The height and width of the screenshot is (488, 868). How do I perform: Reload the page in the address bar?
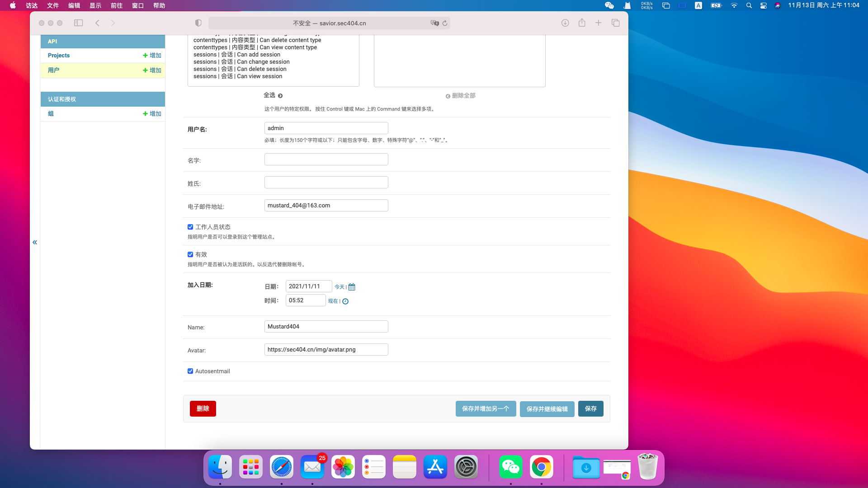pyautogui.click(x=445, y=23)
